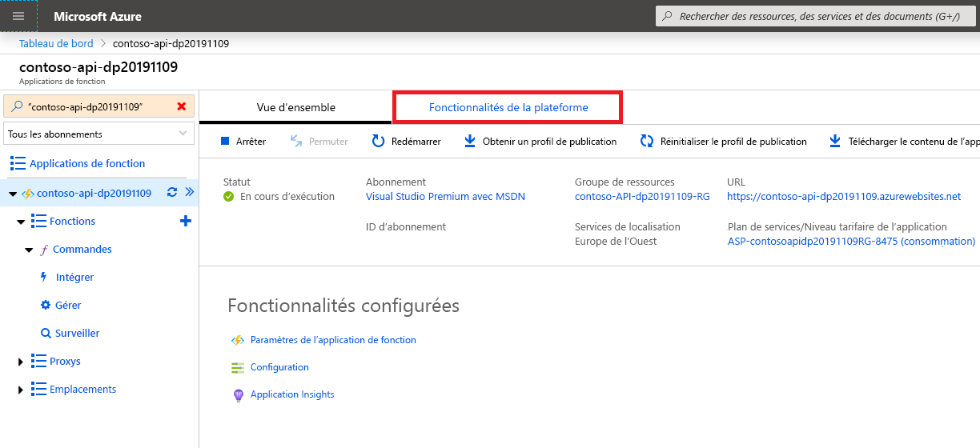The height and width of the screenshot is (448, 980).
Task: Click Obtenir un profil de publication
Action: tap(540, 142)
